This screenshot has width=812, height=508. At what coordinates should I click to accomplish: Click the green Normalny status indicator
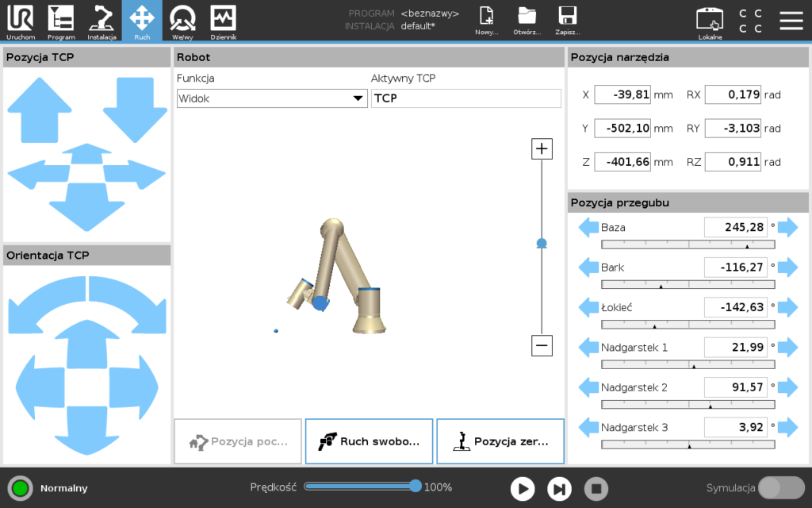20,488
